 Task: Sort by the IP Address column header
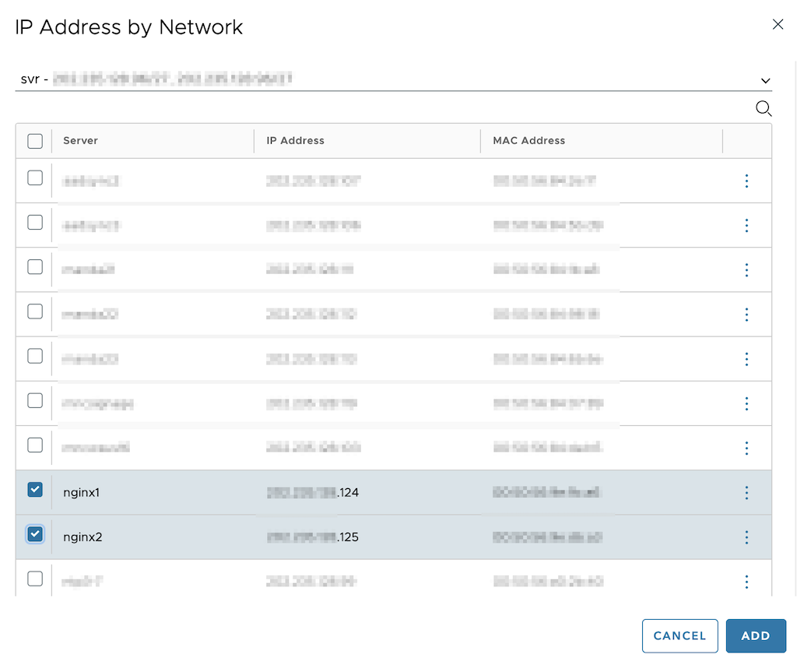coord(295,140)
